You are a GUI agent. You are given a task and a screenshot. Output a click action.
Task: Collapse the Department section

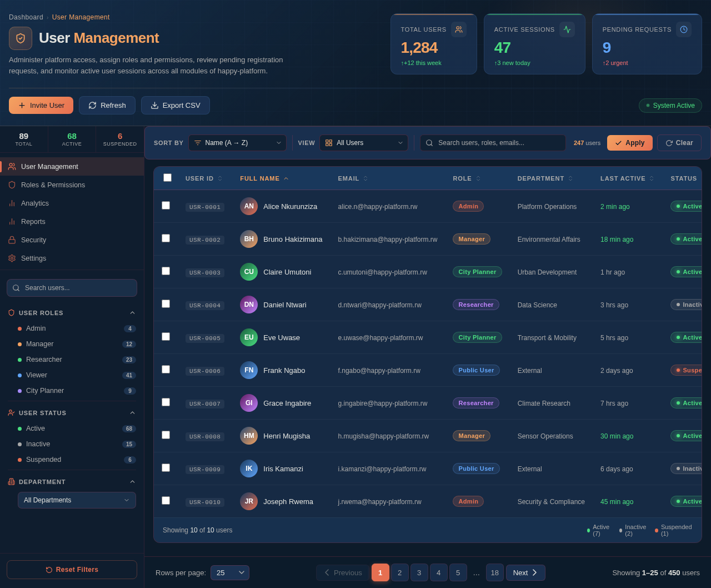click(x=132, y=482)
